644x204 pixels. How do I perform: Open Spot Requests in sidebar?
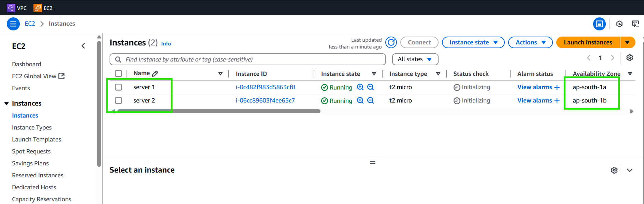tap(31, 151)
